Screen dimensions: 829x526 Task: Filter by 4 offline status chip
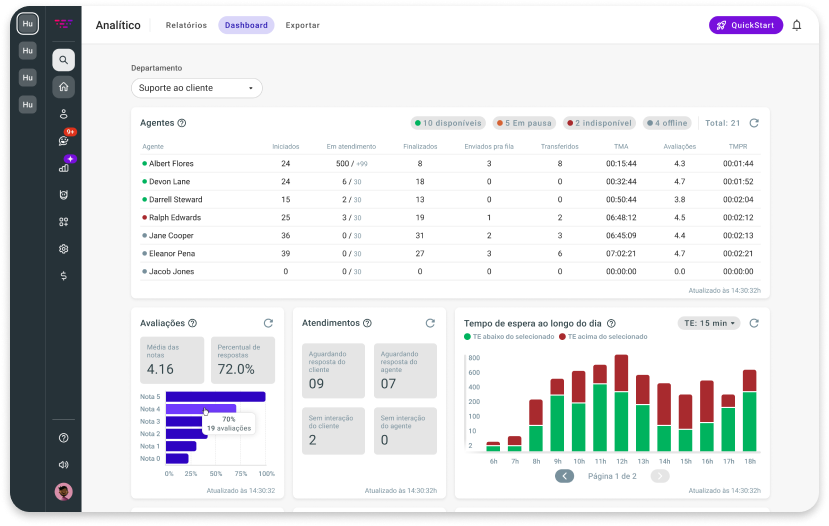coord(666,123)
